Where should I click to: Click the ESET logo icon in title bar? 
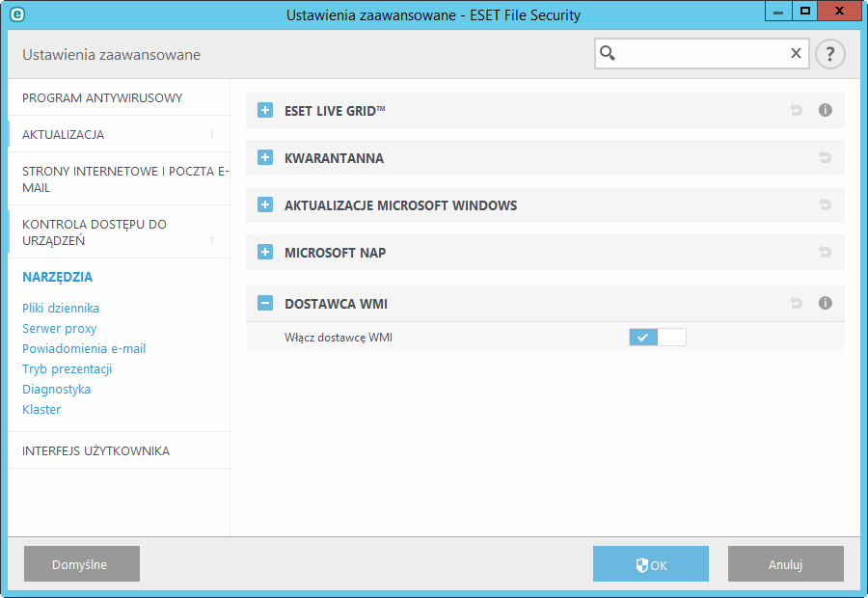(x=17, y=14)
